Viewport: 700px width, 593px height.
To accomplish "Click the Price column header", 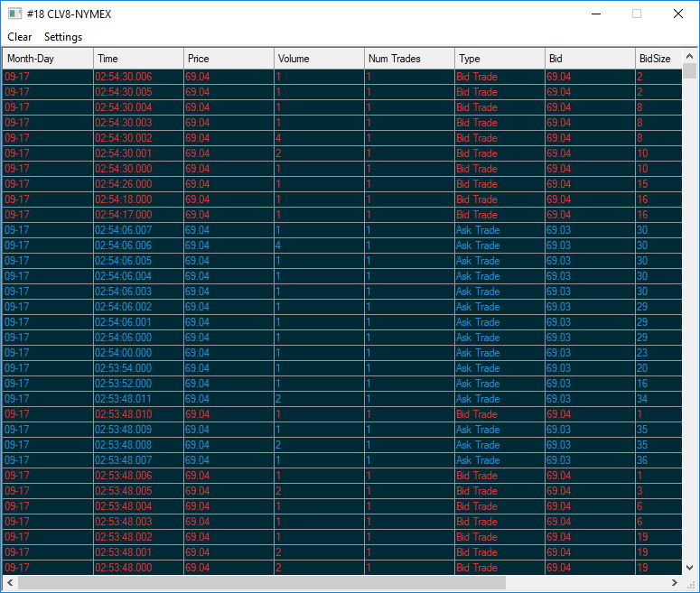I will click(x=229, y=59).
